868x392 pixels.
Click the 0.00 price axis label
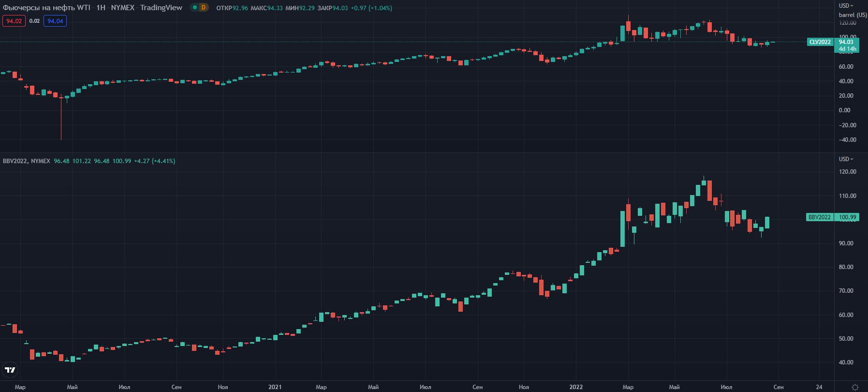pos(844,110)
